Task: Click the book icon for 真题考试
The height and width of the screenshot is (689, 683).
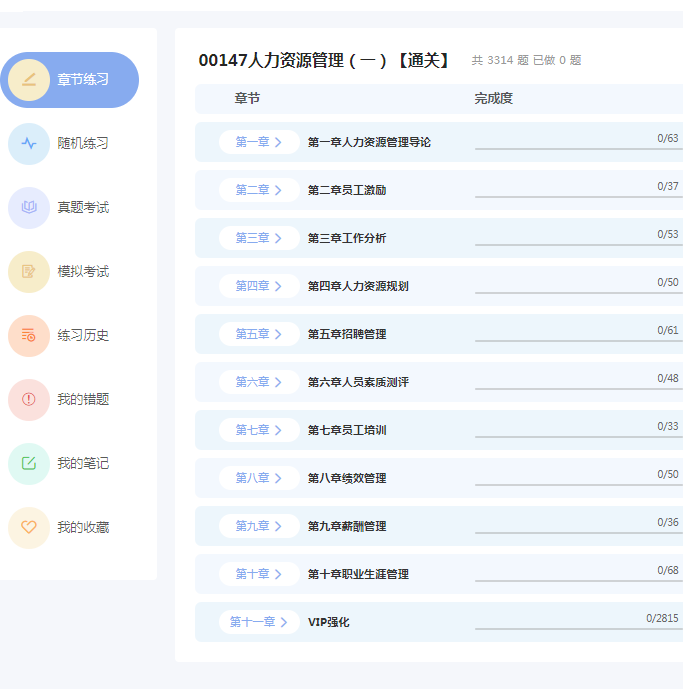Action: pyautogui.click(x=29, y=207)
